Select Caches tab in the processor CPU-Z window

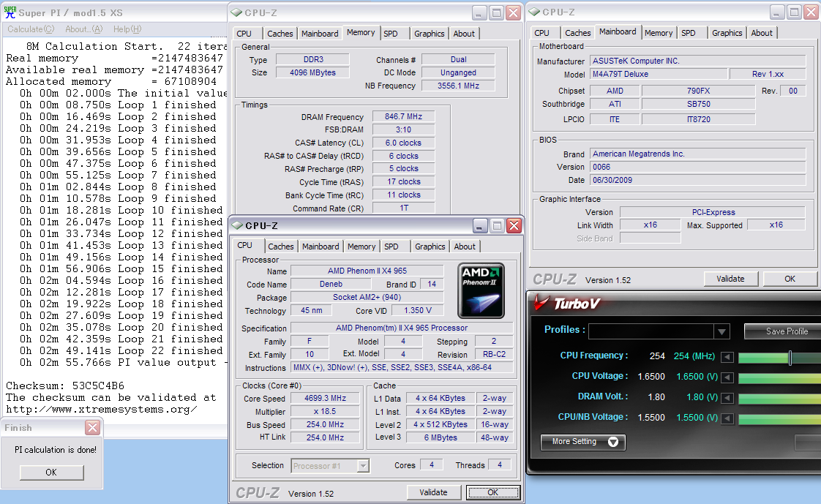tap(281, 247)
